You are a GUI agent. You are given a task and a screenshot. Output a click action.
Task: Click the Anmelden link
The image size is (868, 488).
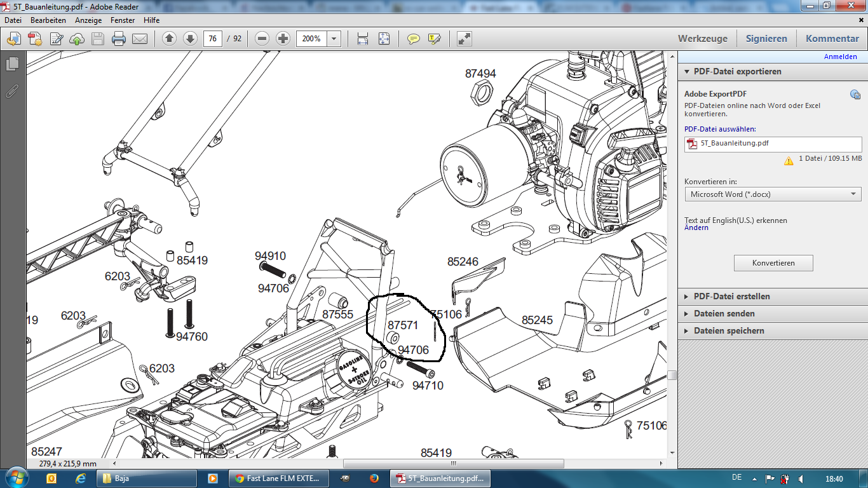click(x=840, y=57)
